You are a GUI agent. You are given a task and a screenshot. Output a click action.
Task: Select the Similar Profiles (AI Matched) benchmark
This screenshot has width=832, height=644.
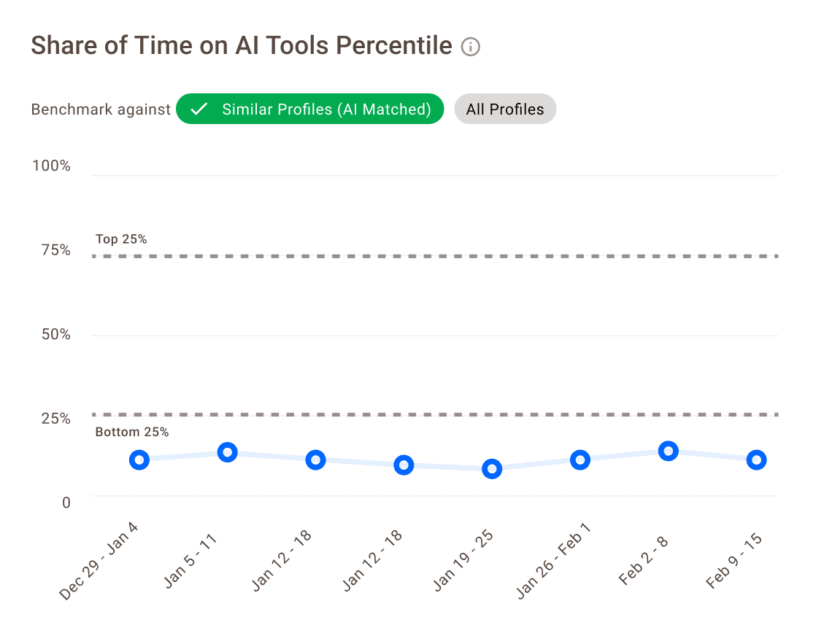tap(310, 109)
